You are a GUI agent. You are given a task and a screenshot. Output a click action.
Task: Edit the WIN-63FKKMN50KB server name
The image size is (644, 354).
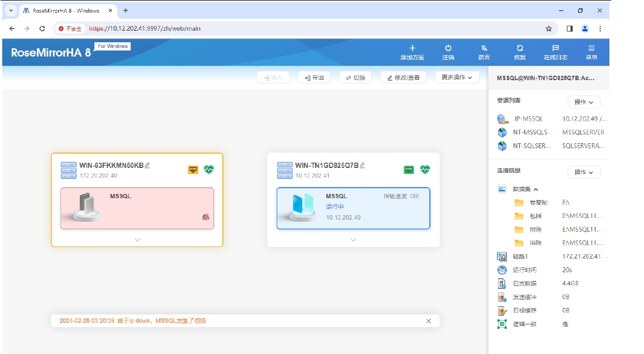(x=147, y=165)
